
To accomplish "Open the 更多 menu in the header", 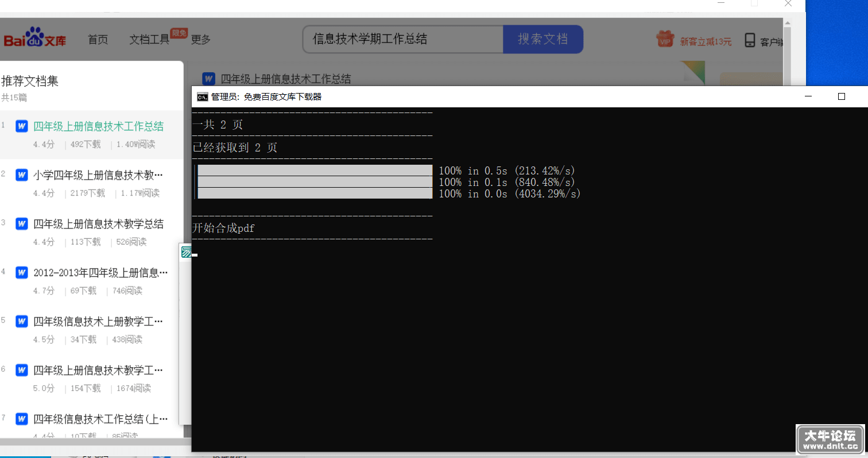I will (201, 40).
